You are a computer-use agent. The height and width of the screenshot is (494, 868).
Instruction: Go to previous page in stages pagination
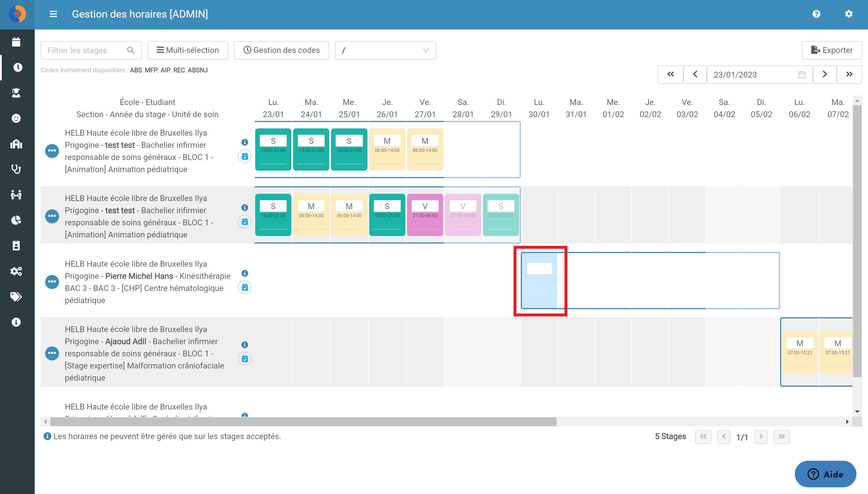(x=724, y=437)
